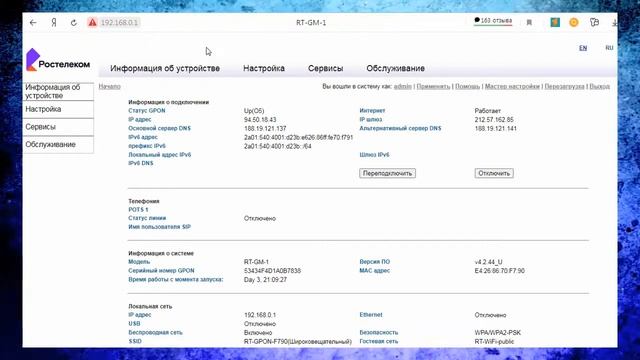640x360 pixels.
Task: Click the Начало breadcrumb link
Action: click(x=109, y=87)
